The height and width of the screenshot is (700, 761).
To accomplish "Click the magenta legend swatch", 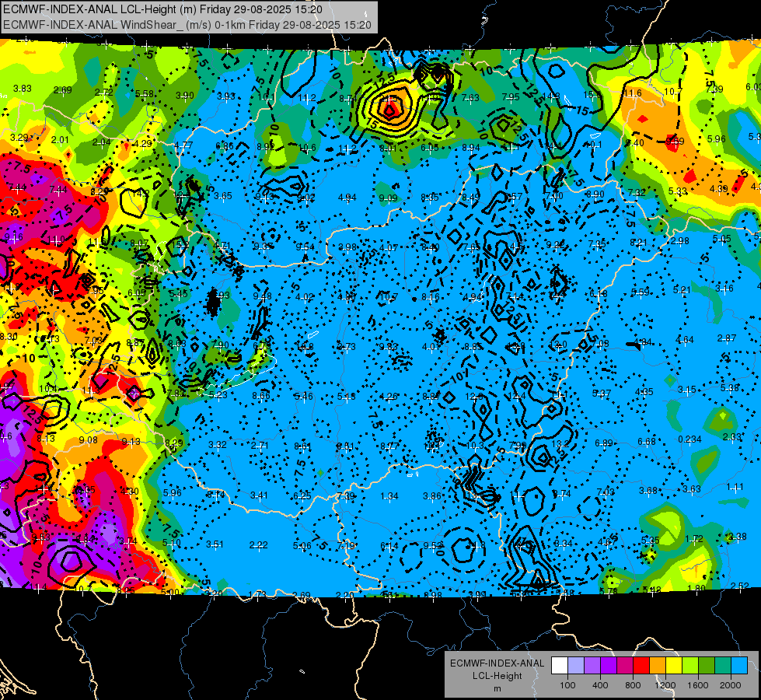I will 625,666.
